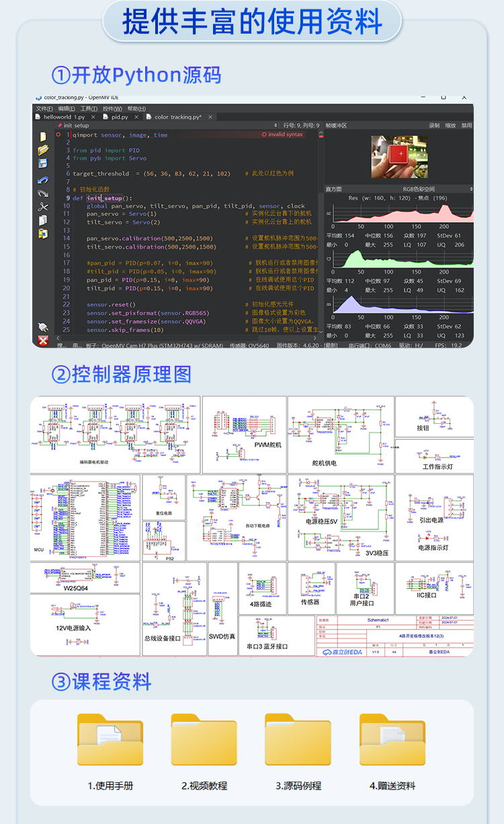The height and width of the screenshot is (824, 504).
Task: Click the Connect plug icon
Action: point(43,327)
